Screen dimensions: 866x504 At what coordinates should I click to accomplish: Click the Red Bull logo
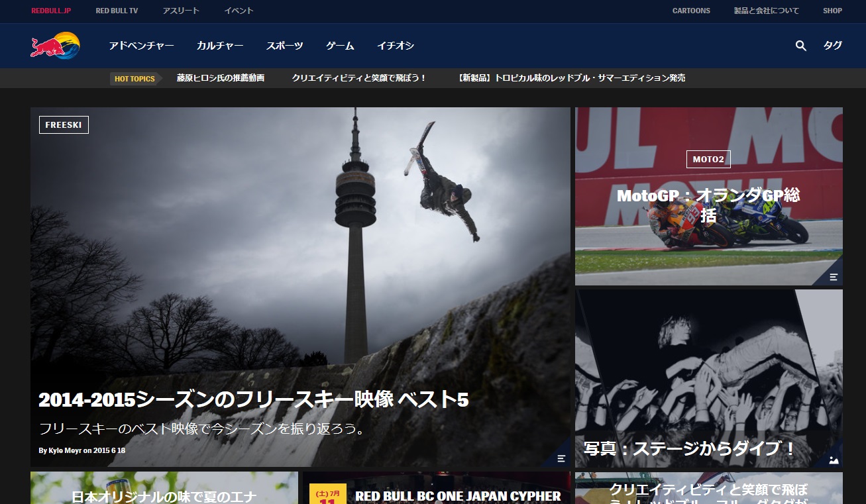click(x=55, y=46)
